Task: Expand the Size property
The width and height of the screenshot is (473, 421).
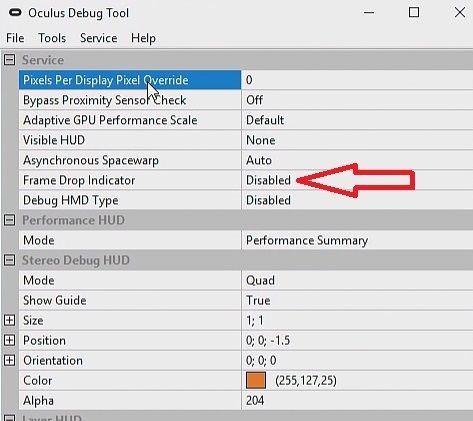Action: coord(10,320)
